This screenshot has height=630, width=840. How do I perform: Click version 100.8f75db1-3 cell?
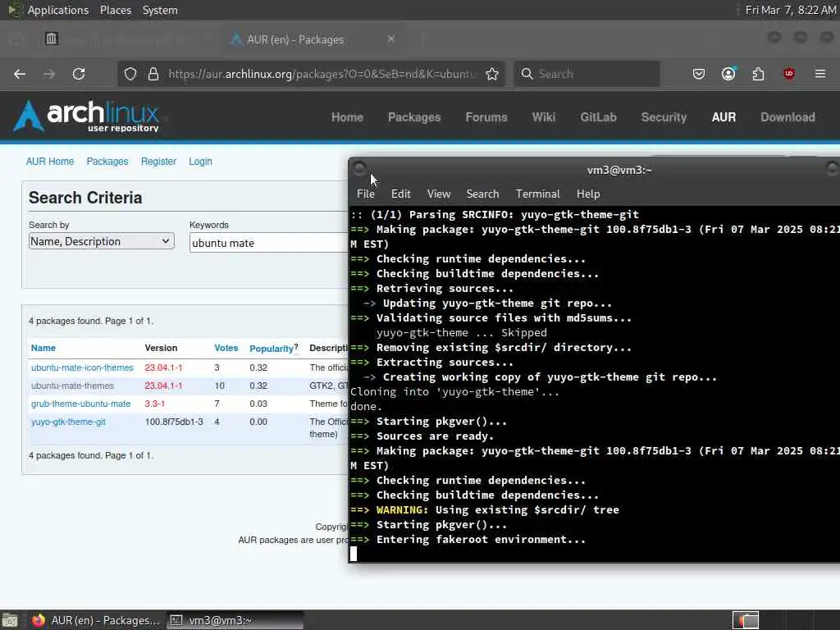pos(174,422)
